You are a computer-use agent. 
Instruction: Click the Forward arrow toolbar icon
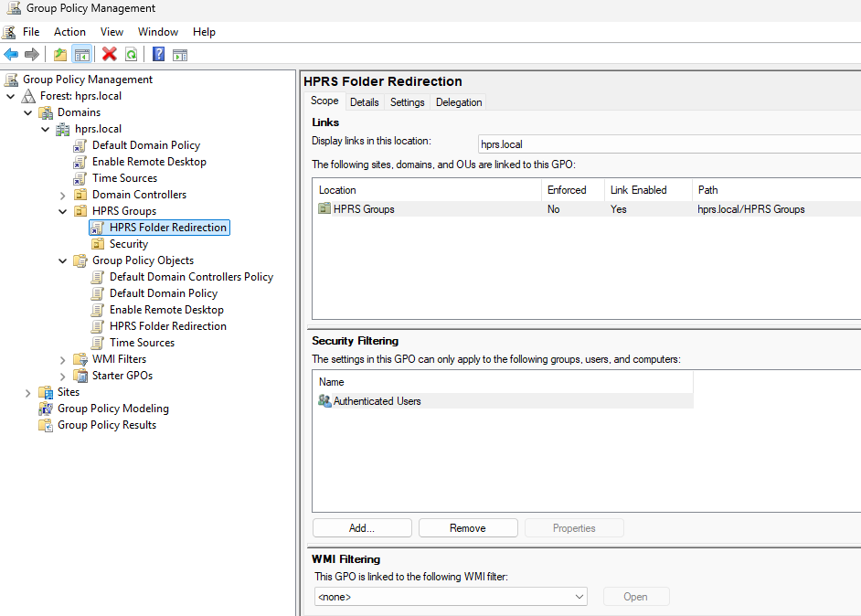coord(32,54)
